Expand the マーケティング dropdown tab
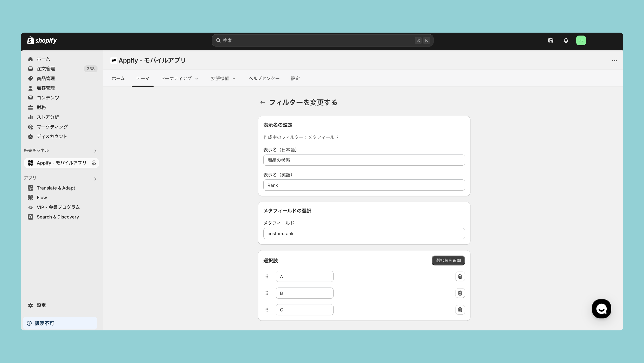Image resolution: width=644 pixels, height=363 pixels. point(179,78)
